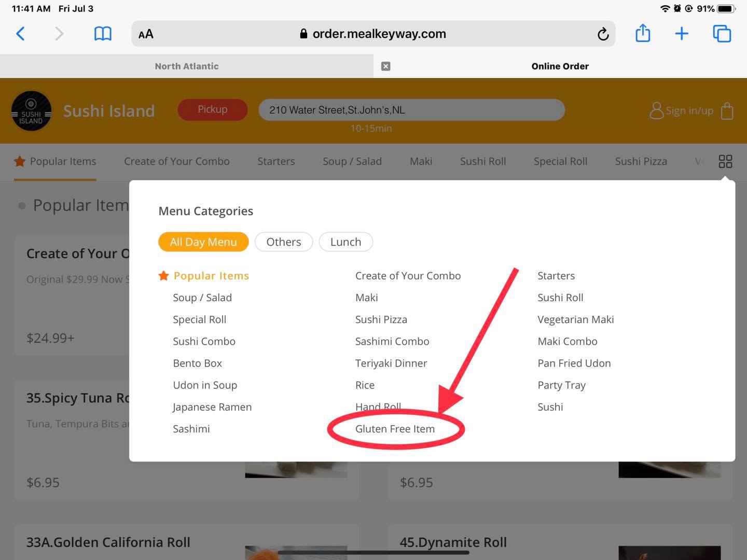Toggle the Pickup order mode
The width and height of the screenshot is (747, 560).
click(212, 110)
